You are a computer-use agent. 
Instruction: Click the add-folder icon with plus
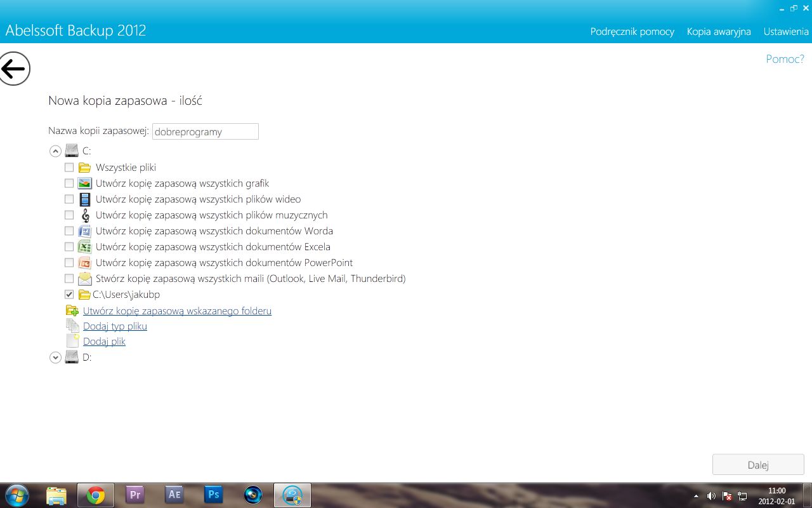coord(72,311)
